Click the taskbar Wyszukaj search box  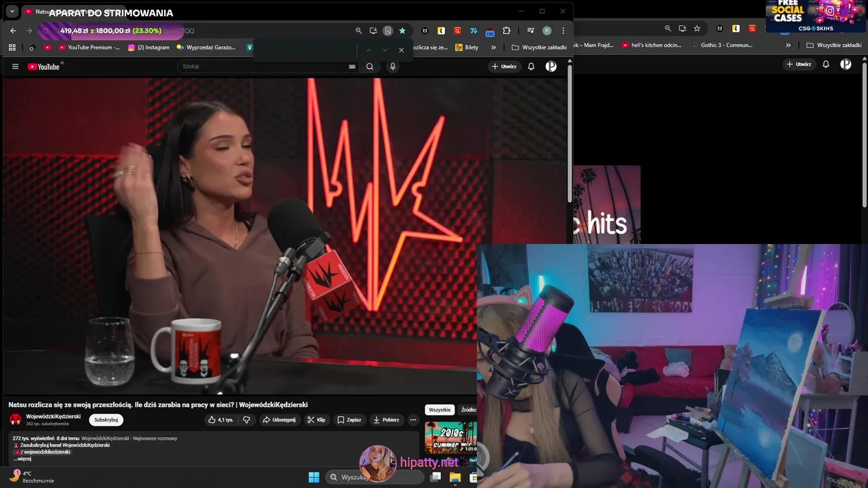pos(375,477)
